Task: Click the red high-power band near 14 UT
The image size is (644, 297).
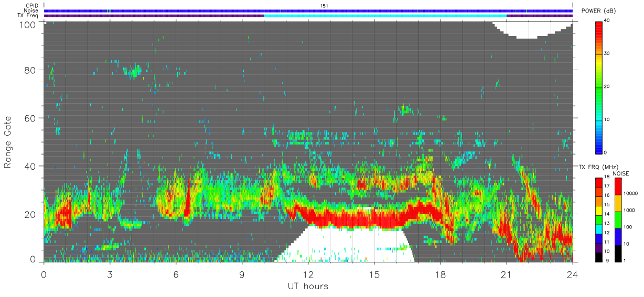Action: pyautogui.click(x=352, y=218)
